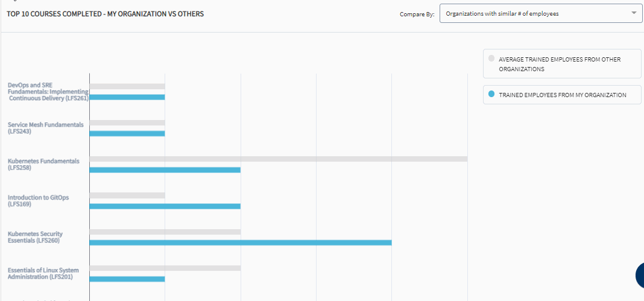
Task: Click the gray legend dot for other organizations
Action: [491, 59]
